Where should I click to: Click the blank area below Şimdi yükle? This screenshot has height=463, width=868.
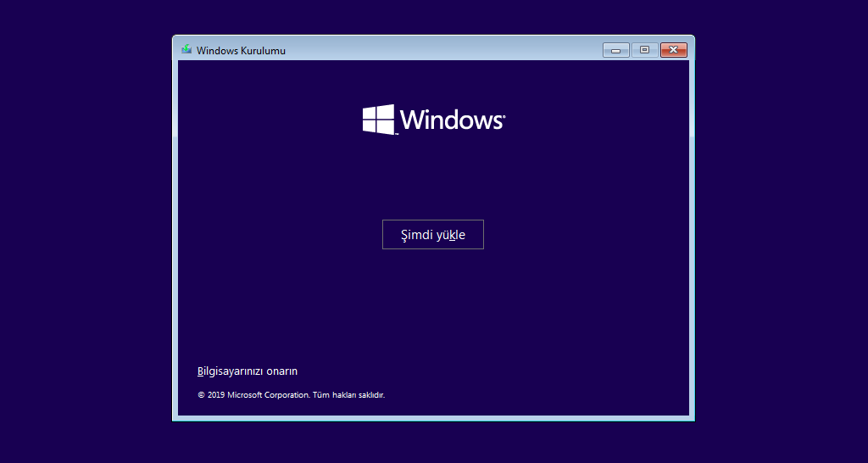[x=432, y=305]
